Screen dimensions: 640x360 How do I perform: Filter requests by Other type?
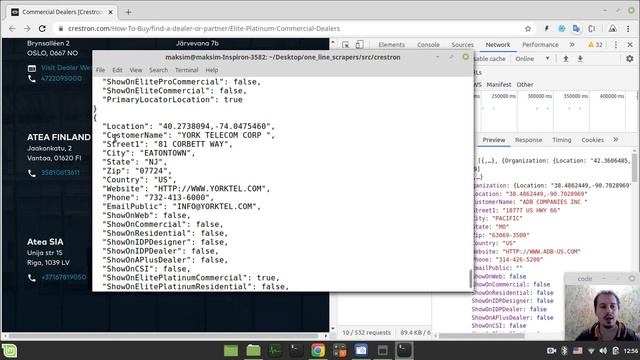click(525, 84)
